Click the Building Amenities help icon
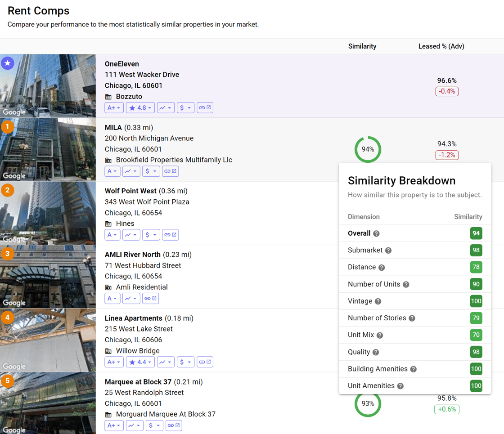 tap(414, 369)
